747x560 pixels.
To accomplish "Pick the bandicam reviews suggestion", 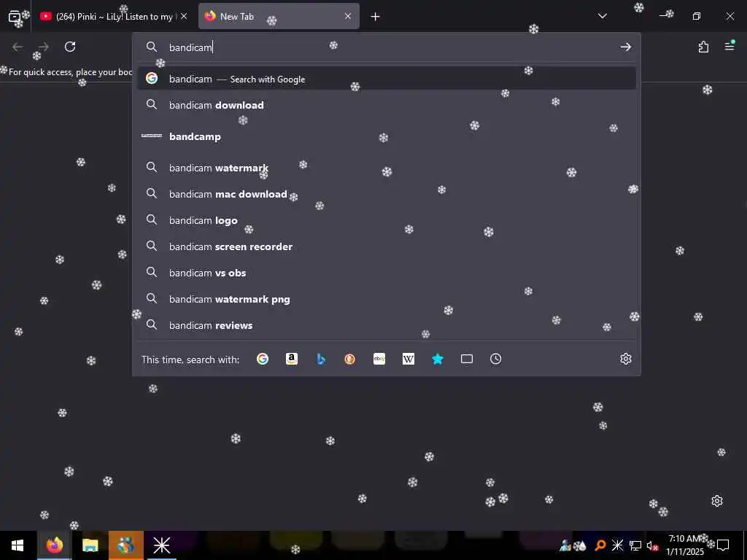I will tap(387, 325).
